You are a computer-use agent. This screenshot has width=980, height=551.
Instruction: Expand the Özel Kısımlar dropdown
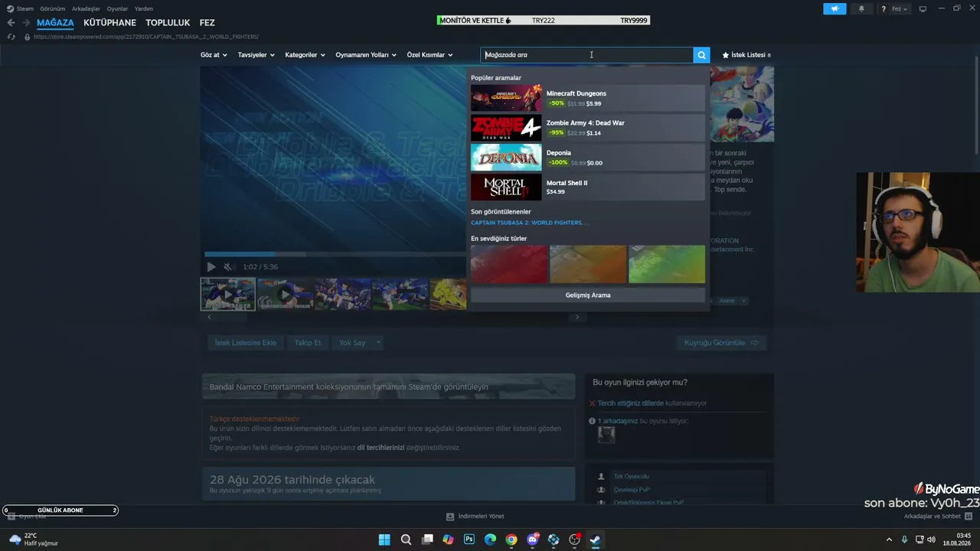pos(430,55)
